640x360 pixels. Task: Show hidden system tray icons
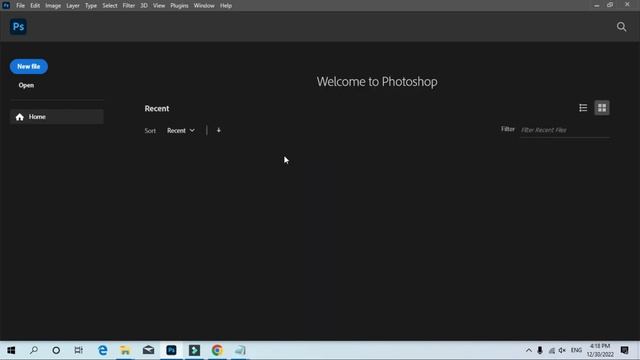529,350
